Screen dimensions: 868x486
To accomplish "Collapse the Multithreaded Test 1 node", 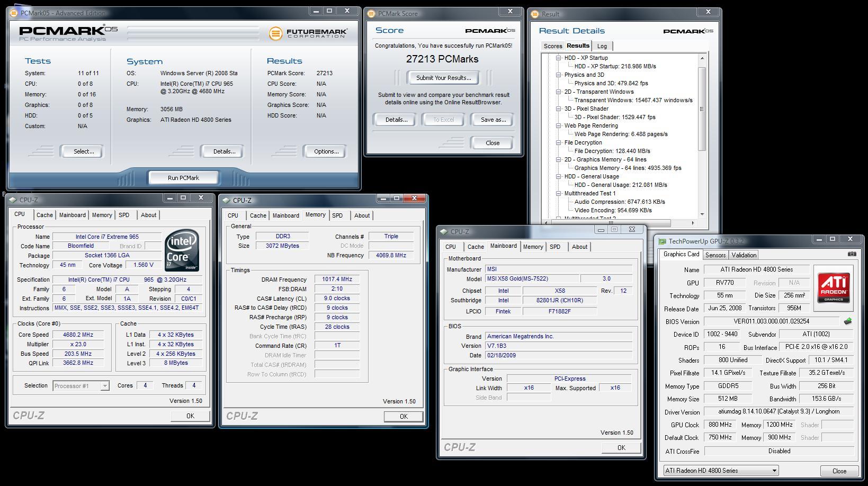I will [x=558, y=193].
